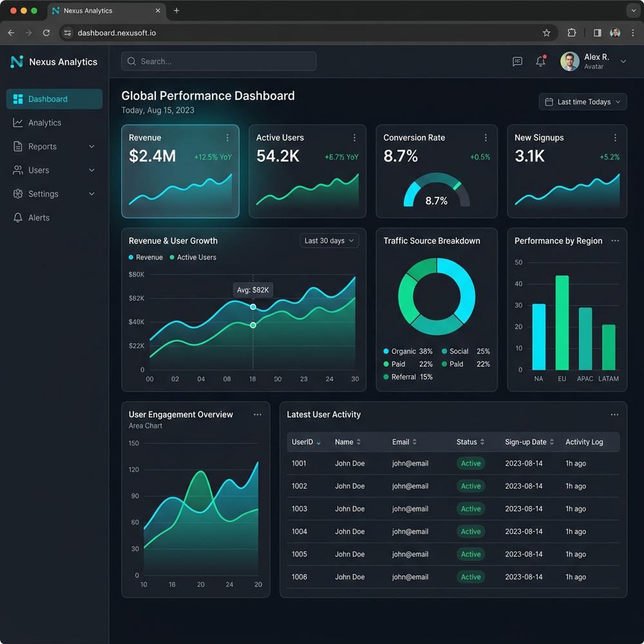Click the EU bar in region chart
This screenshot has height=644, width=644.
[562, 323]
